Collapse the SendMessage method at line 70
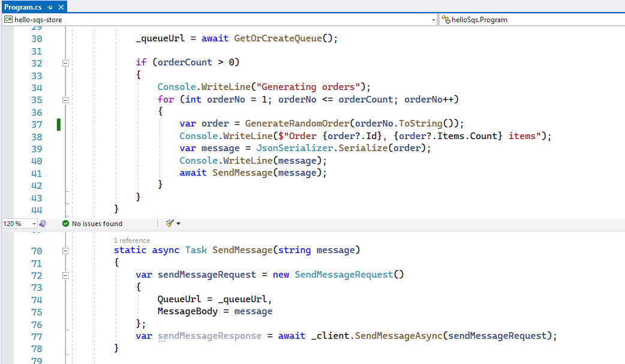Image resolution: width=625 pixels, height=364 pixels. point(65,251)
